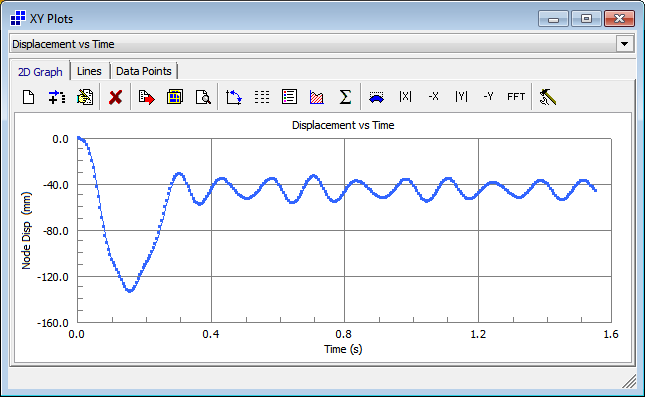
Task: Click the Sigma summation icon
Action: click(345, 97)
